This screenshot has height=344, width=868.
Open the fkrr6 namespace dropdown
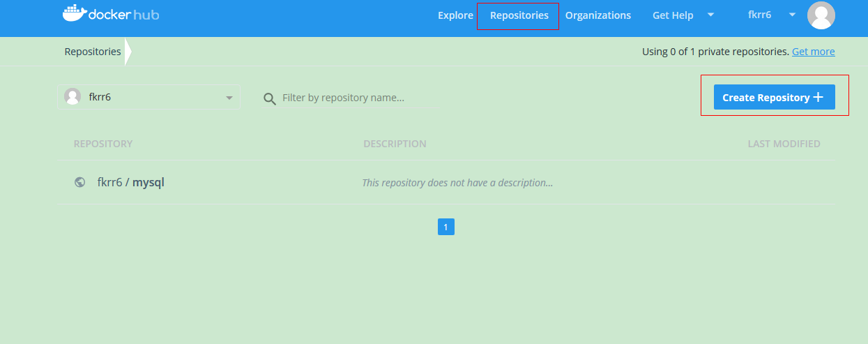(x=149, y=97)
